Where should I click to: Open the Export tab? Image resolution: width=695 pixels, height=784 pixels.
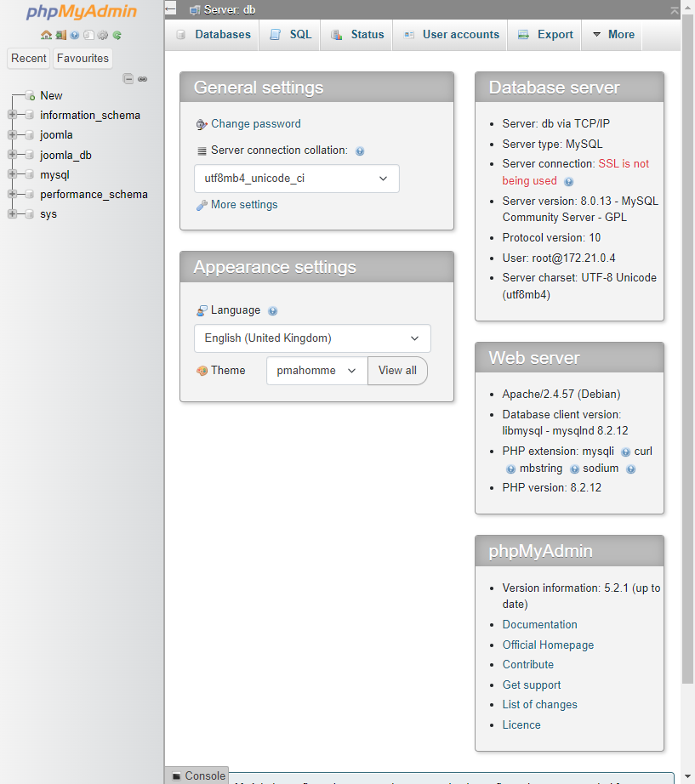pos(545,35)
